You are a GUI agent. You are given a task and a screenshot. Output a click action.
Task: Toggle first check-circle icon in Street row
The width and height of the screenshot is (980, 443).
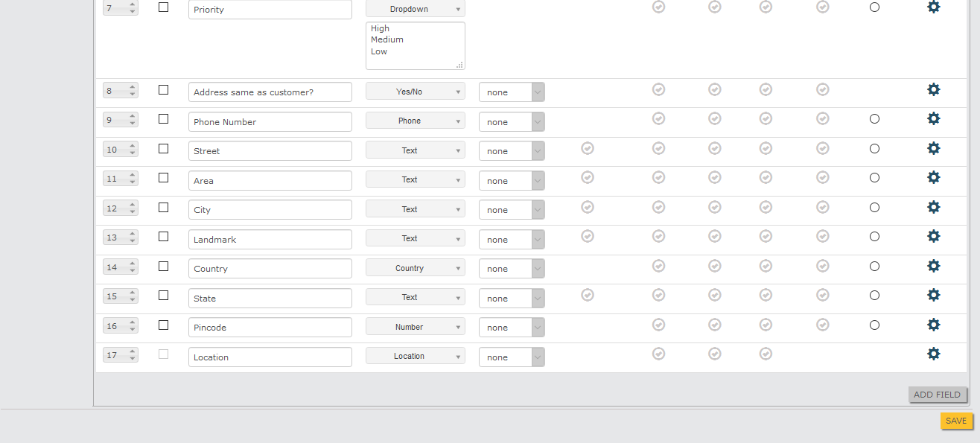click(588, 148)
